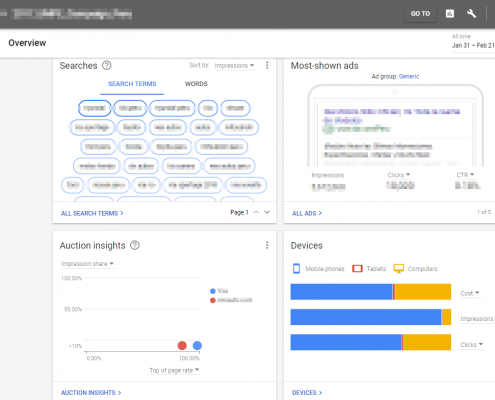Open the Searches help question mark
The image size is (495, 400).
click(107, 65)
